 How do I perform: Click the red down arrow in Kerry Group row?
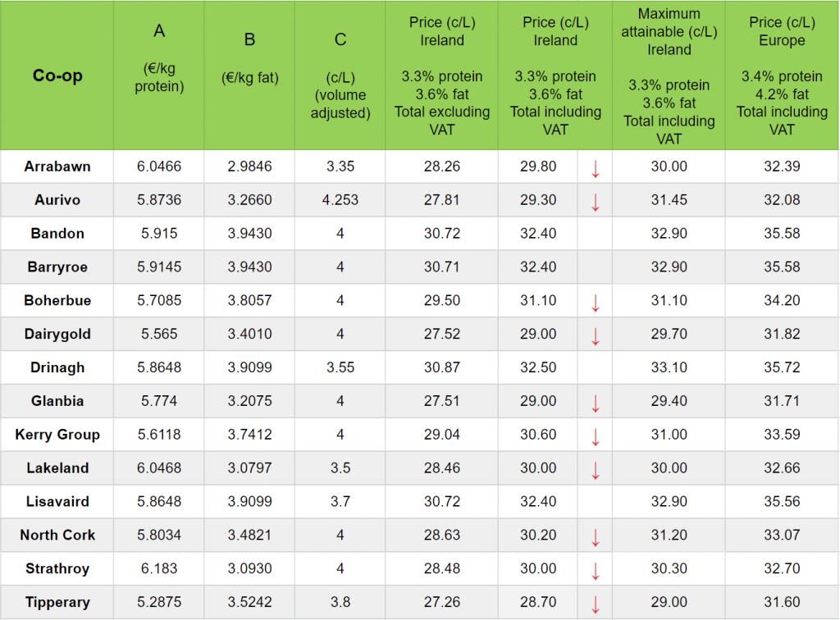pyautogui.click(x=596, y=437)
